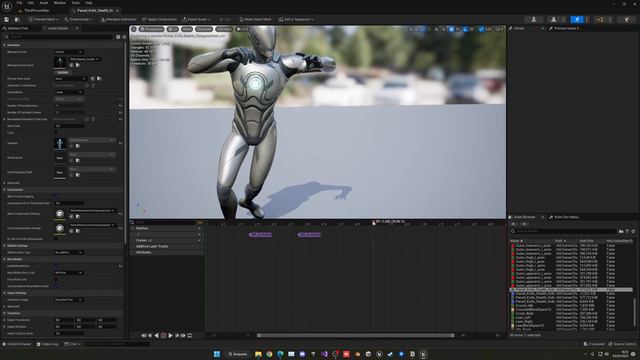Open the Edit menu

click(x=31, y=3)
